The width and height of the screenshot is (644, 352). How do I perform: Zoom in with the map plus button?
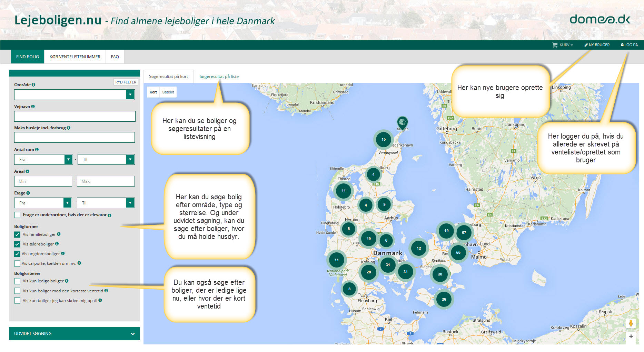(x=631, y=336)
